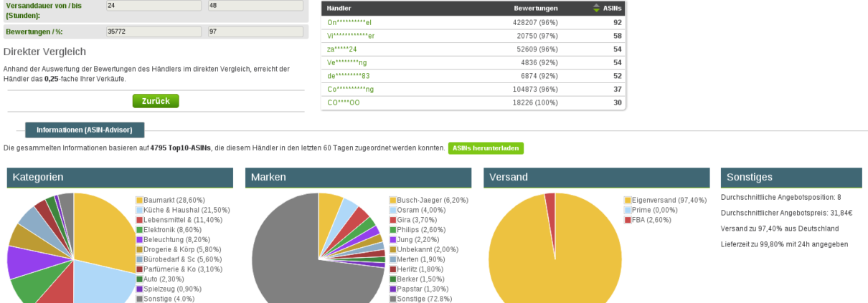The width and height of the screenshot is (868, 303).
Task: Click Beleuchtung purple legend swatch
Action: [139, 239]
